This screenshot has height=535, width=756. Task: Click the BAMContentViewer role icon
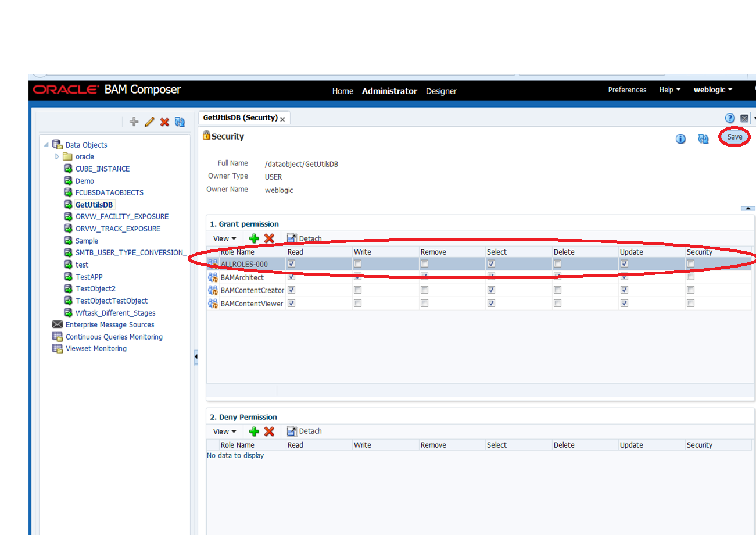pos(213,304)
